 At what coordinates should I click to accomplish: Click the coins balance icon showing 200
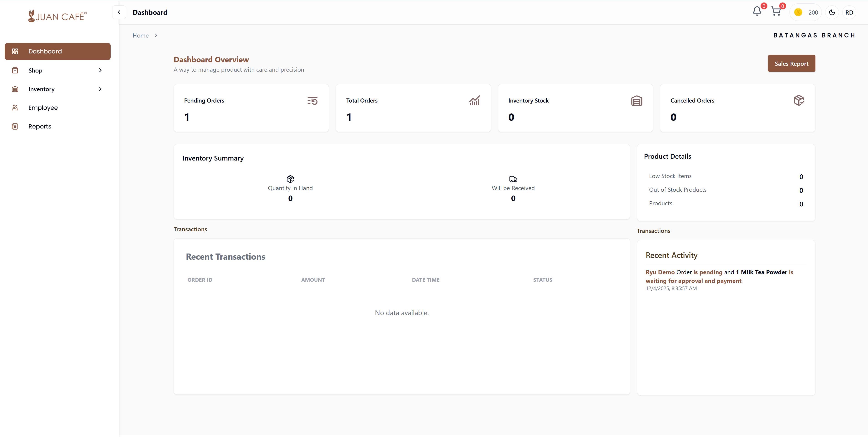pyautogui.click(x=798, y=12)
